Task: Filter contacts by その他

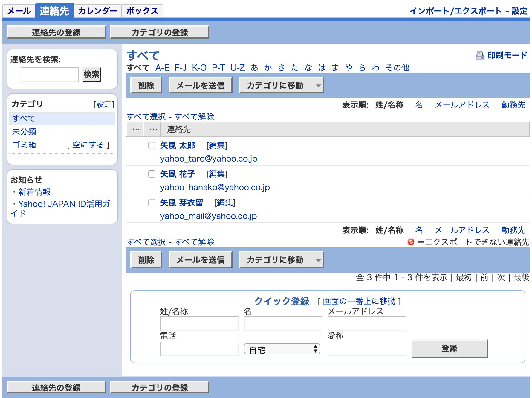Action: pos(397,68)
